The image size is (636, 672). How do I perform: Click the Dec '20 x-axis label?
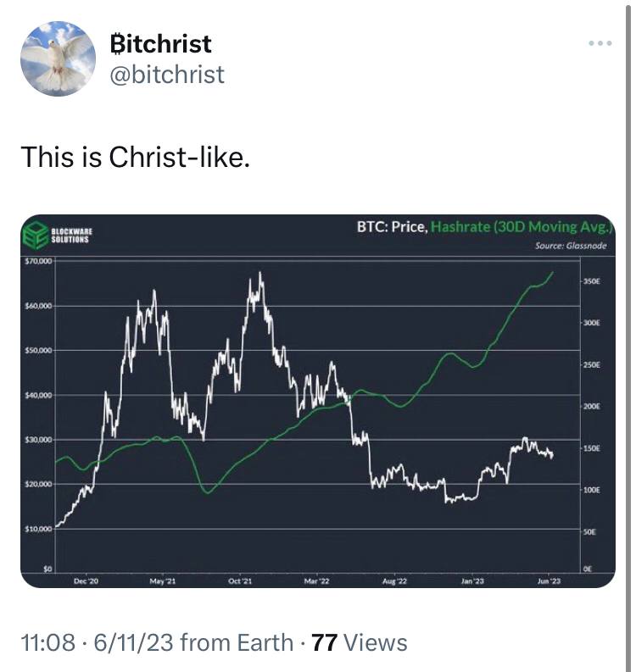(86, 581)
